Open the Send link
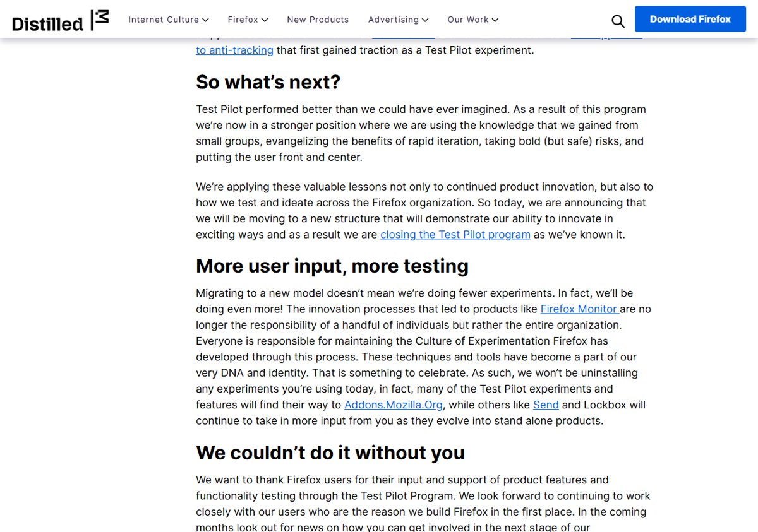This screenshot has height=532, width=758. pos(546,405)
